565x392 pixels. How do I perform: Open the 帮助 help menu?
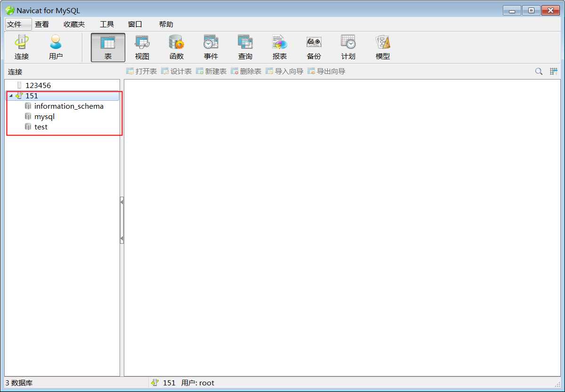point(166,24)
